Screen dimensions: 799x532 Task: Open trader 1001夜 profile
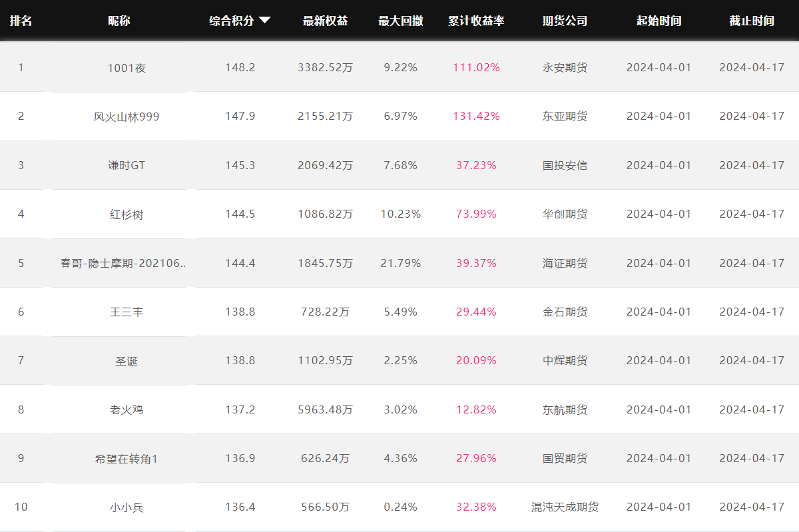tap(127, 68)
